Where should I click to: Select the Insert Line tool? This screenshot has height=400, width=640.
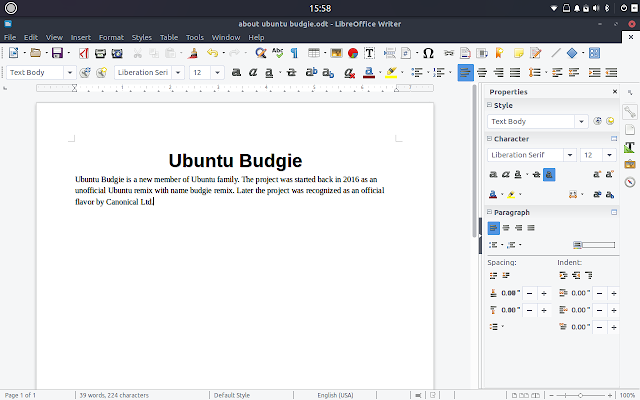point(556,53)
